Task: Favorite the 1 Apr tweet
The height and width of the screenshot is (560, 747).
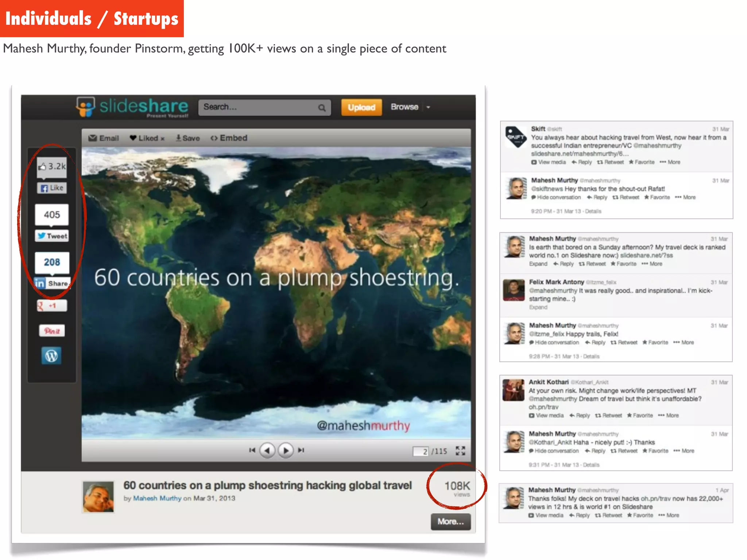Action: (640, 516)
